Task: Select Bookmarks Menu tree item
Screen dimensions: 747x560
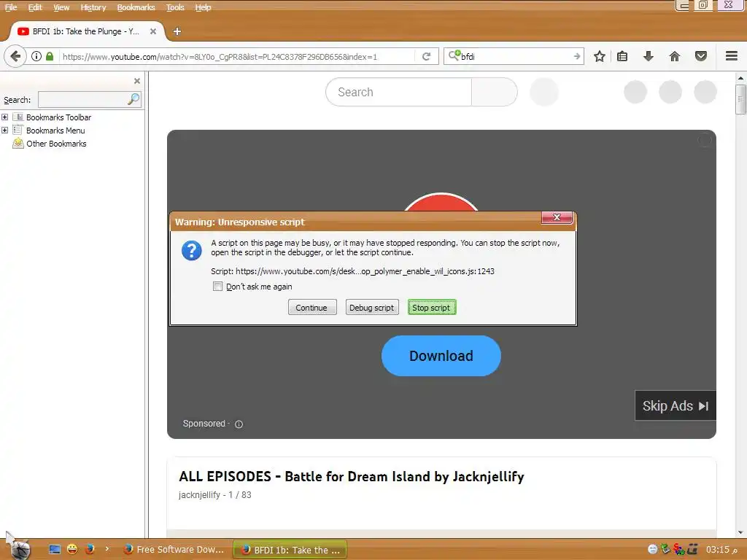Action: click(55, 130)
